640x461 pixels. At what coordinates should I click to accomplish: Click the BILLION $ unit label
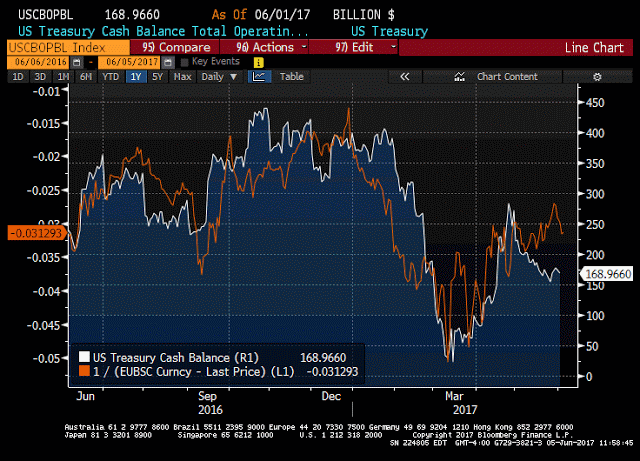(364, 15)
